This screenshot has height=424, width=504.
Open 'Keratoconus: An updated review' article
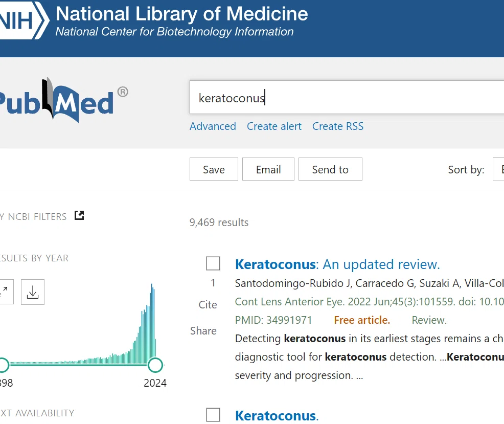337,264
